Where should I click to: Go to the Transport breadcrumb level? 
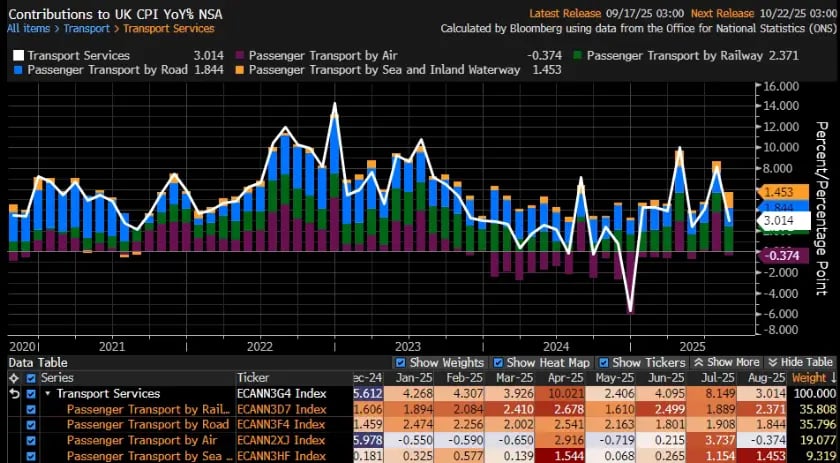(86, 29)
